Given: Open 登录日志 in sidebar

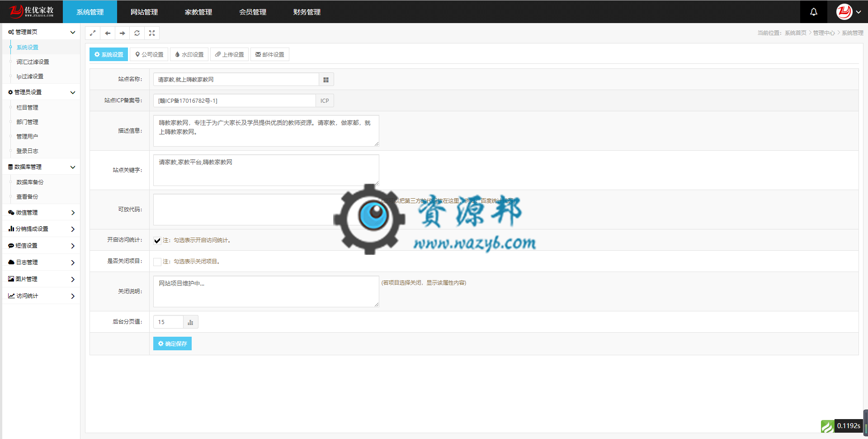Looking at the screenshot, I should (x=27, y=151).
